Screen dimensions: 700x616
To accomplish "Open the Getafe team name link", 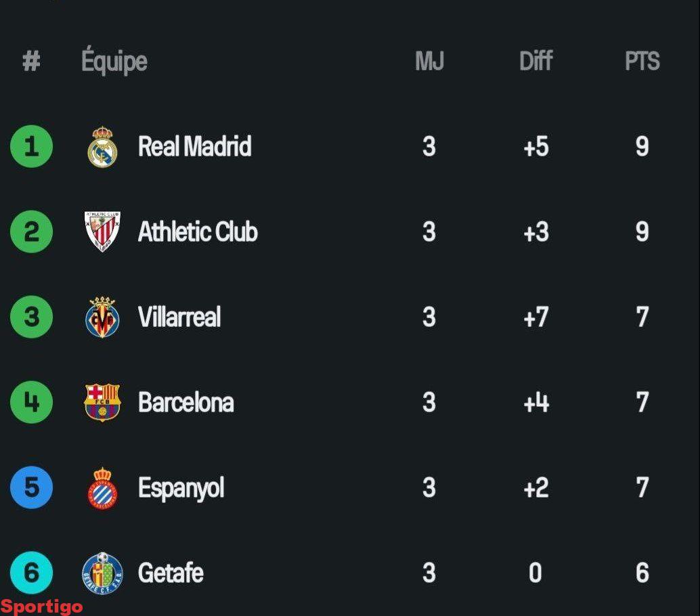I will pos(171,573).
